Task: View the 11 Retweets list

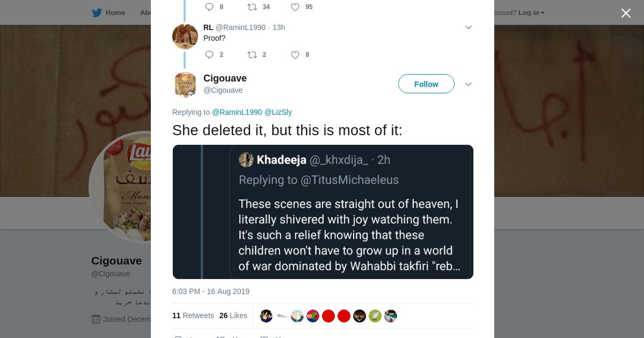Action: (x=193, y=315)
